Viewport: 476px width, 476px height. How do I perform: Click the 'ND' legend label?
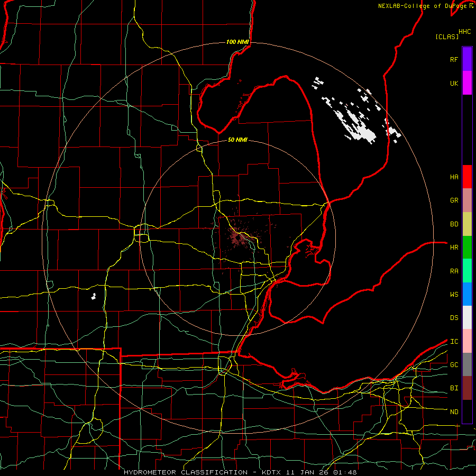(x=454, y=412)
